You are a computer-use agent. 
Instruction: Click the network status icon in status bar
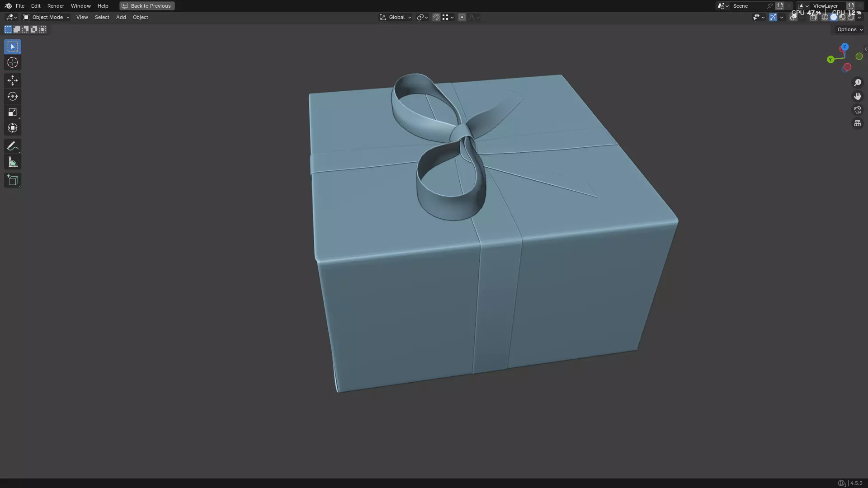(x=841, y=483)
